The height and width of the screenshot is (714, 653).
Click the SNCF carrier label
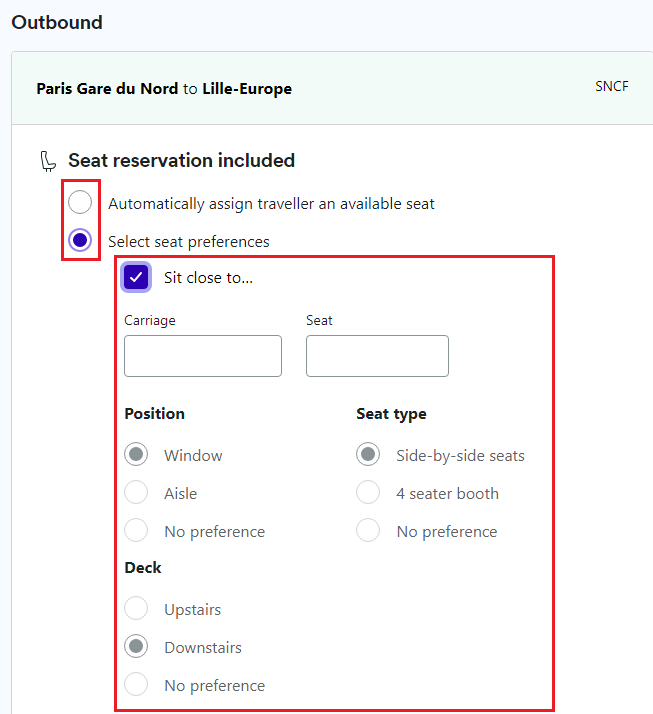tap(612, 87)
